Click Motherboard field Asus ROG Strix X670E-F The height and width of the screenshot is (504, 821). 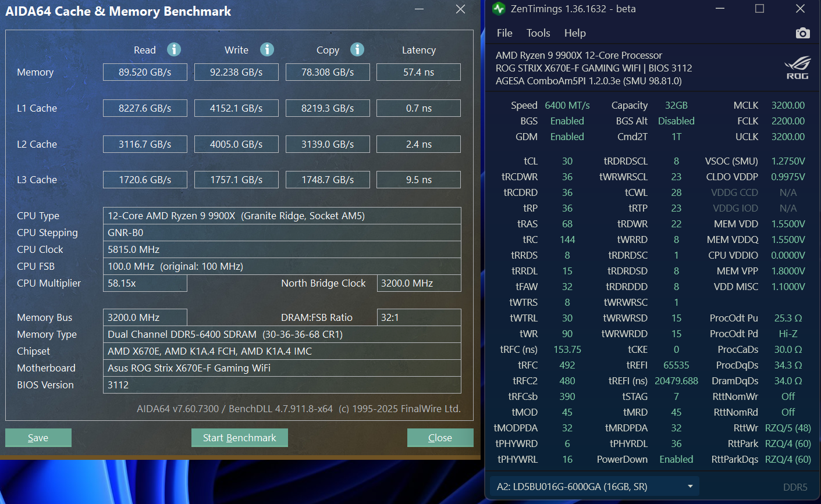pos(282,368)
